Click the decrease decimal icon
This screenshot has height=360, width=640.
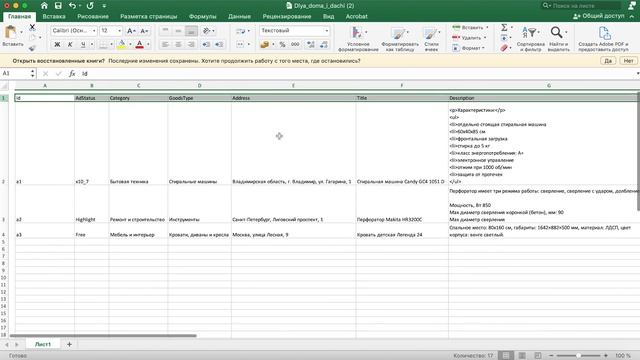click(x=324, y=44)
